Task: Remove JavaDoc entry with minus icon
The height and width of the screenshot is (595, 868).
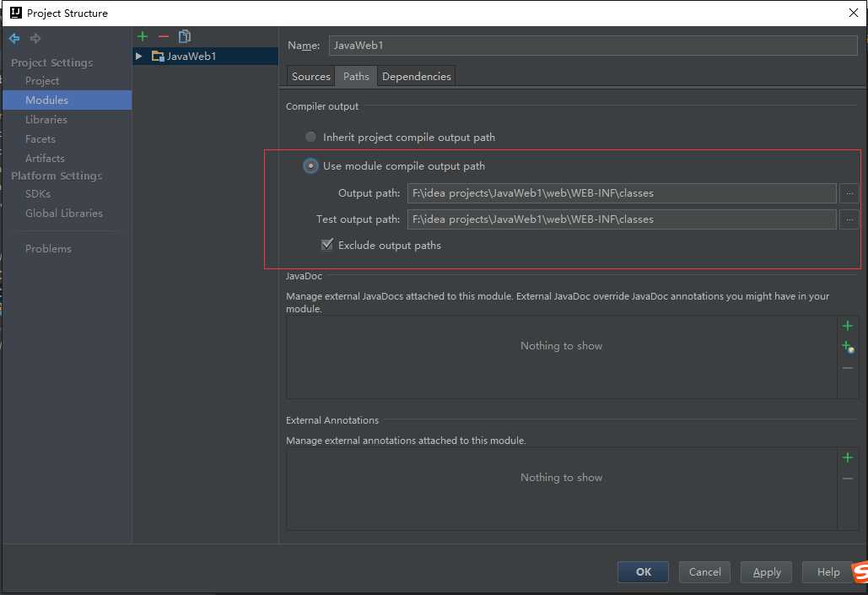Action: point(847,368)
